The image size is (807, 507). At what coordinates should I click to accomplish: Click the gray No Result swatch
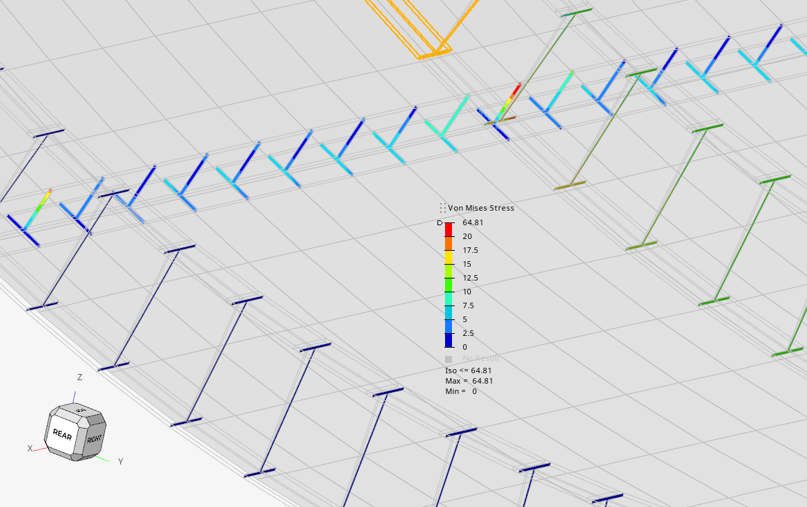[x=449, y=358]
